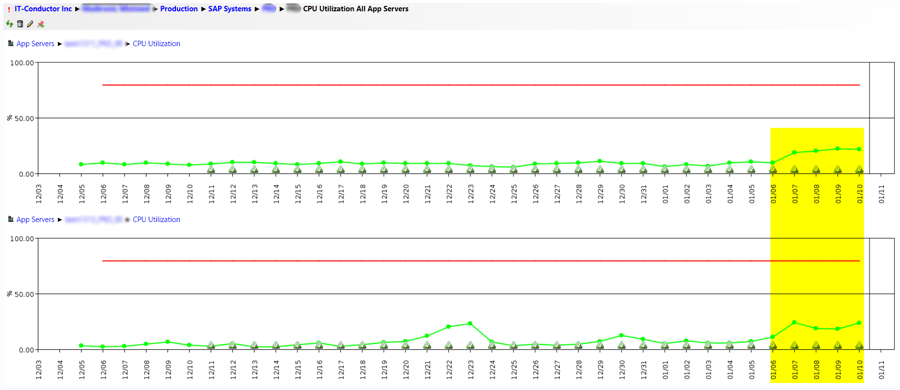
Task: Click the 01/01 baseline marker icon in top chart
Action: coord(665,170)
